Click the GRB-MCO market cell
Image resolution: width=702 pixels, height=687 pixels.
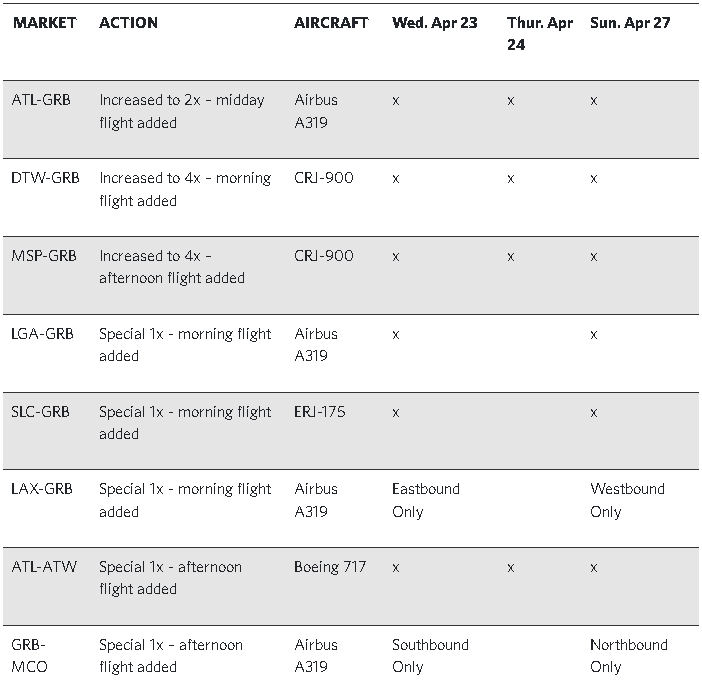click(x=29, y=656)
